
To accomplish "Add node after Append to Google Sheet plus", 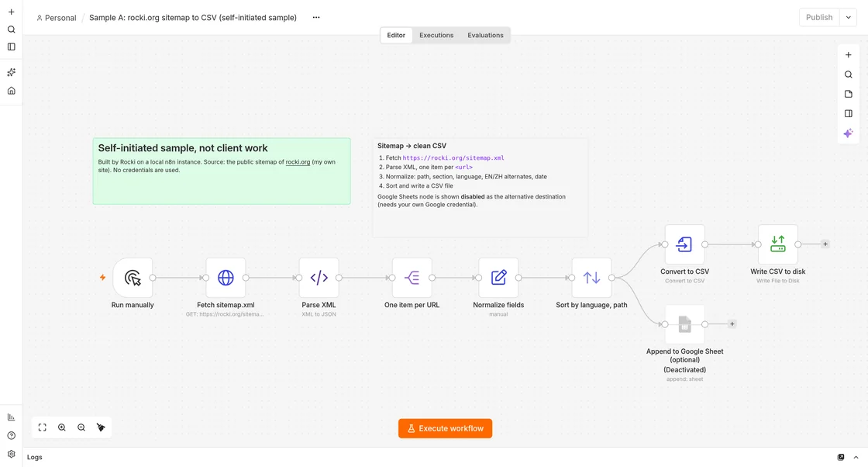I will click(x=732, y=324).
